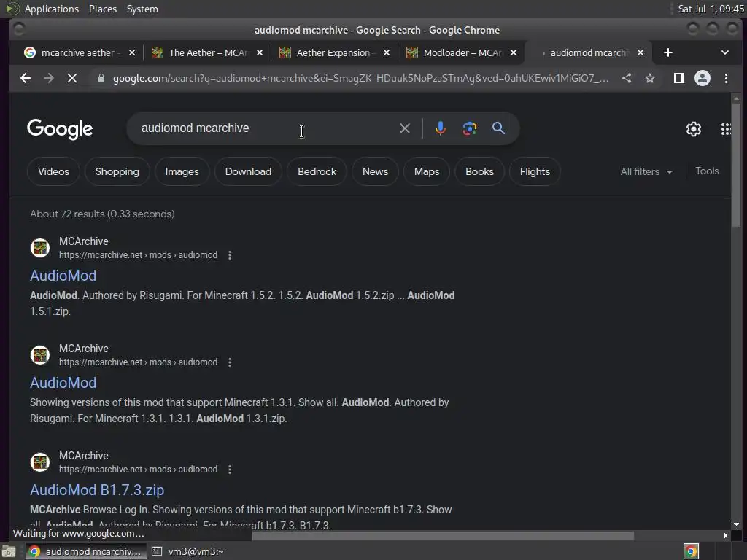Expand the tab search dropdown arrow
The image size is (747, 560).
(724, 52)
